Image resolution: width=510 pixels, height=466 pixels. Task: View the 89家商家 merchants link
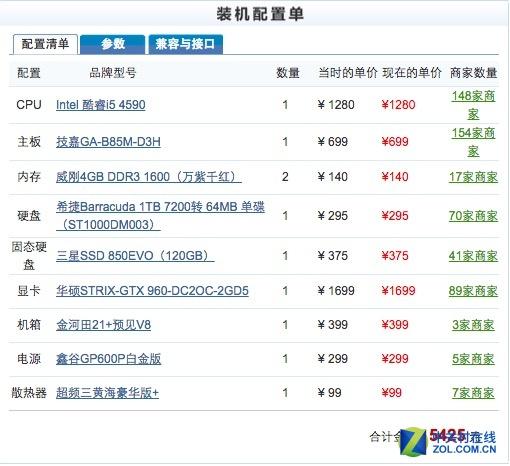[x=473, y=291]
